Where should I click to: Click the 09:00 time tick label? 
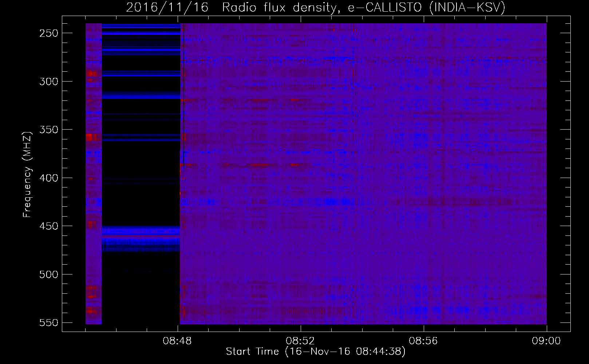(546, 341)
